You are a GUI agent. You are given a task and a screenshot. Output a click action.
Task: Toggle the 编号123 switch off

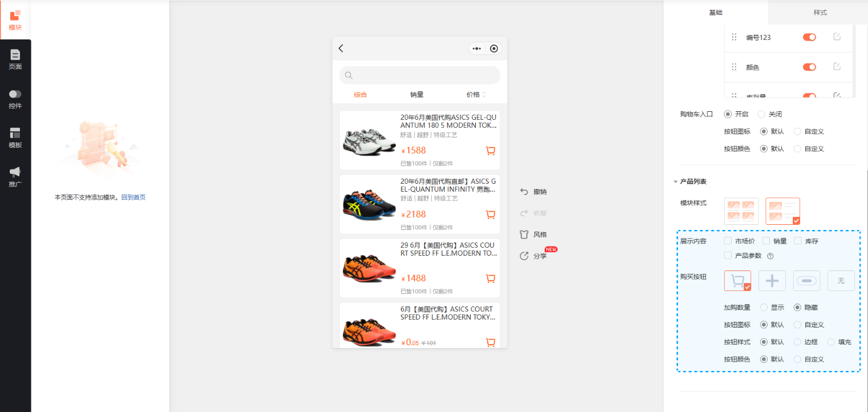[x=809, y=37]
